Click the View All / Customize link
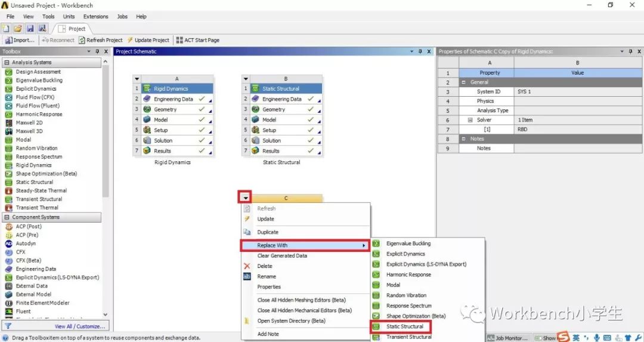This screenshot has width=644, height=342. [80, 326]
